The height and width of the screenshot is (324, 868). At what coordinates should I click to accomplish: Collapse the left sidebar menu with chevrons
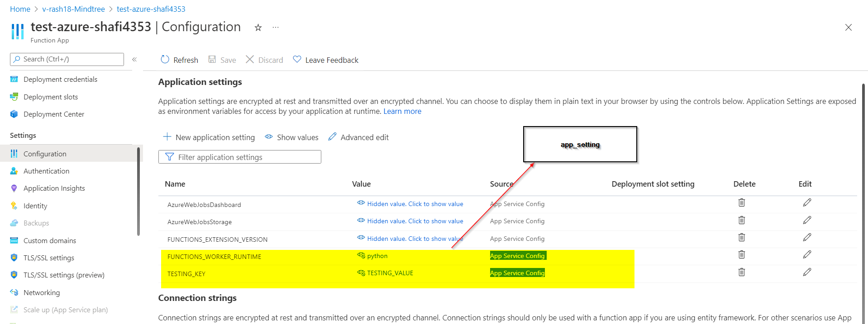(x=134, y=59)
